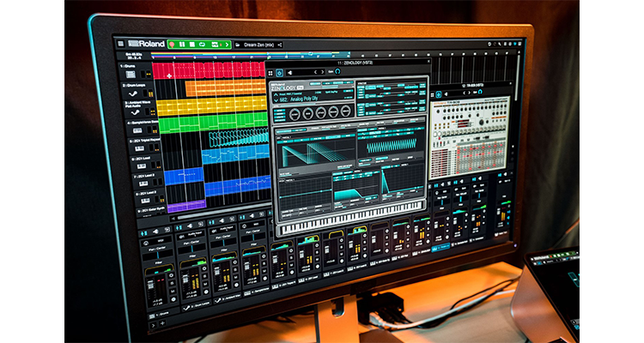
Task: Go to previous preset in ZENOLOGY header
Action: click(315, 72)
